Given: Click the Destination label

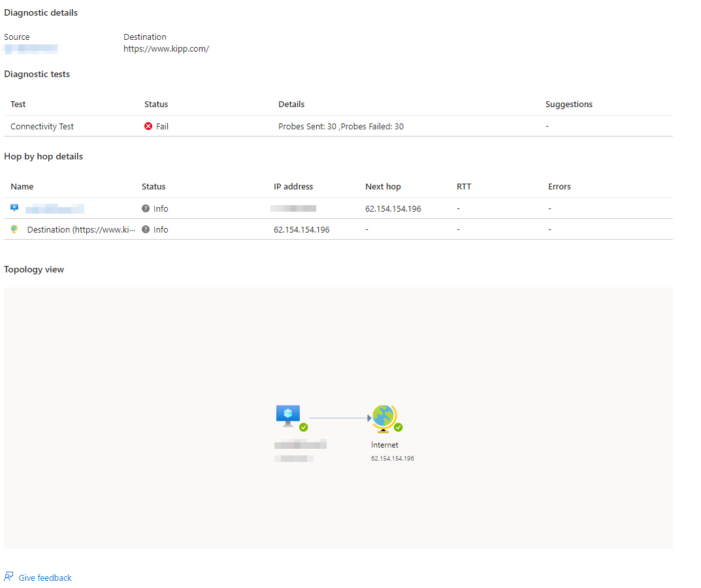Looking at the screenshot, I should [145, 37].
